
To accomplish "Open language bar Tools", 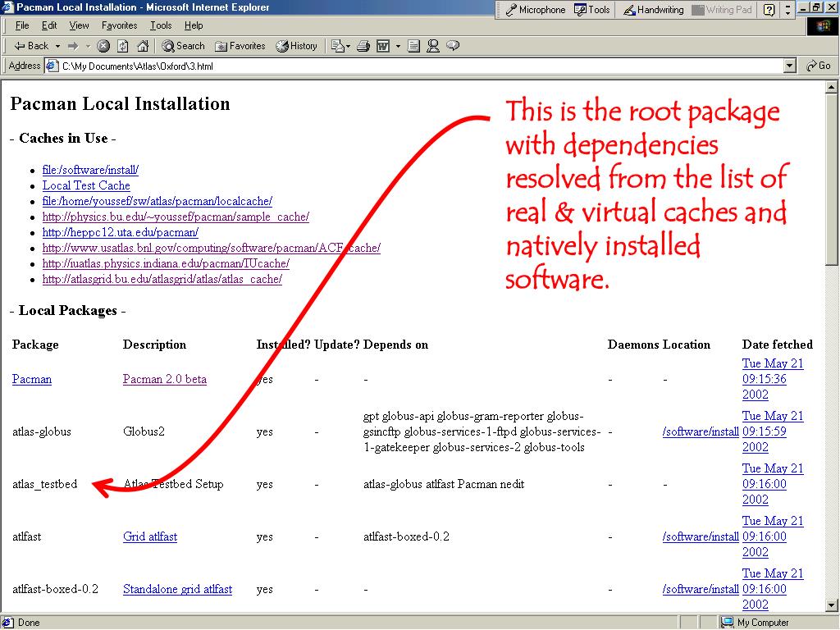I will [592, 10].
